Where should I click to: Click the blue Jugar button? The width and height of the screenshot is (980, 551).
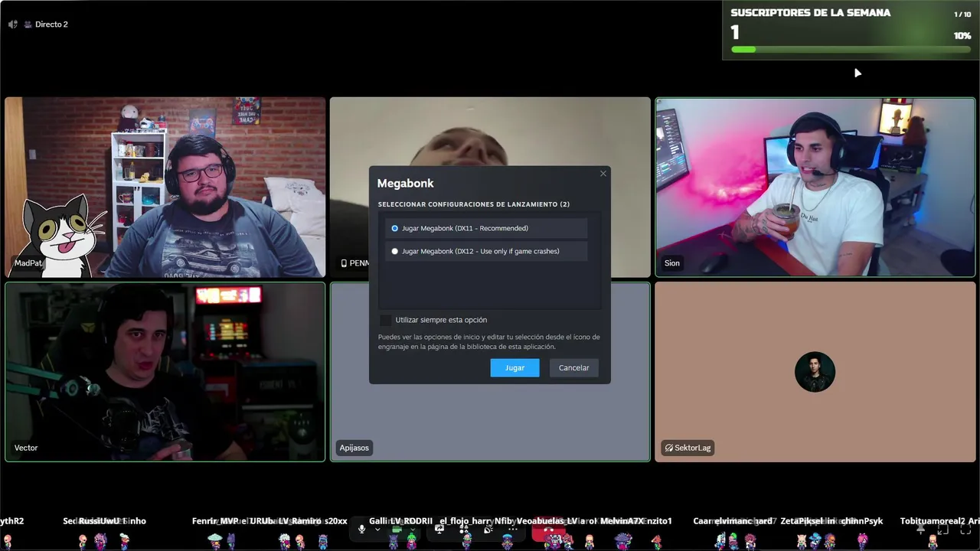tap(514, 368)
